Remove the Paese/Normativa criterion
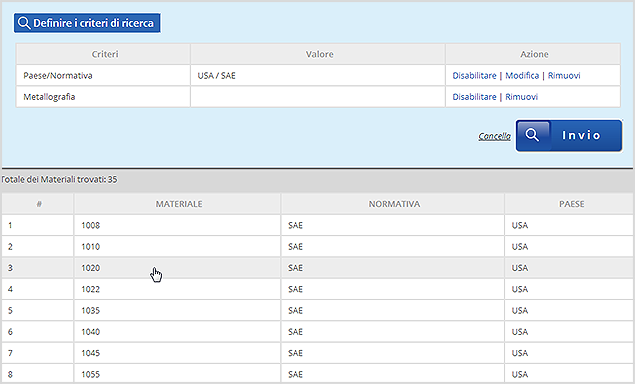The image size is (635, 384). 564,76
